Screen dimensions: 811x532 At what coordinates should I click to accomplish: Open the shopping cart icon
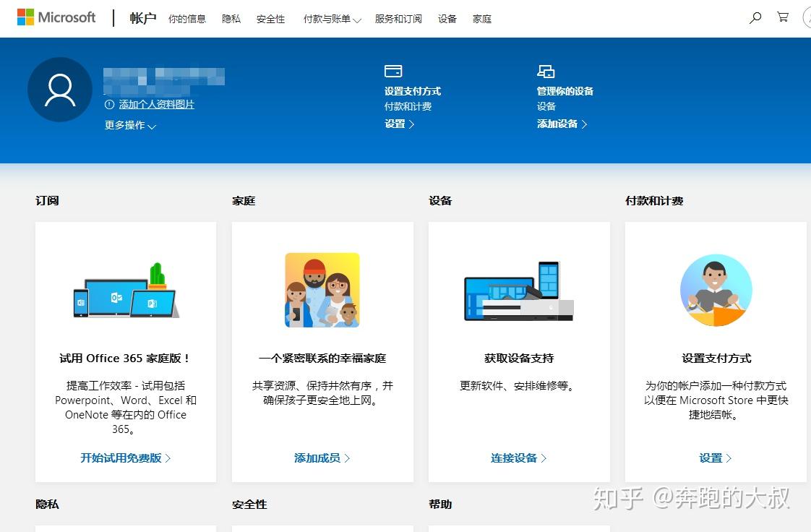pyautogui.click(x=782, y=17)
